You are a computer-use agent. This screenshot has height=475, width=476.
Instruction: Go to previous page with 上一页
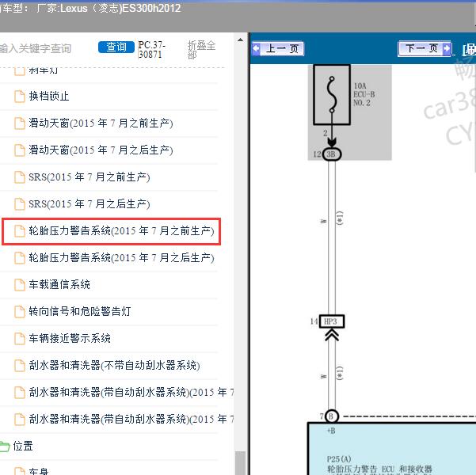click(x=278, y=48)
